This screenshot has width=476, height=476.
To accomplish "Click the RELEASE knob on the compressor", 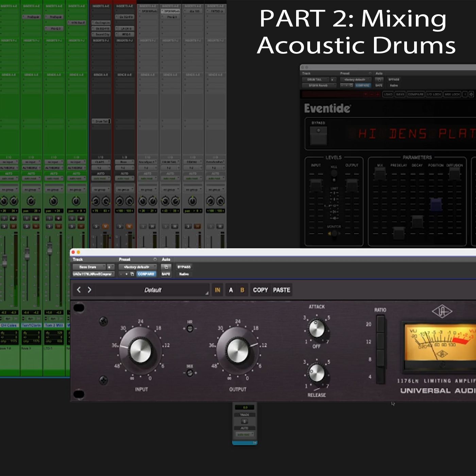I will [x=317, y=373].
